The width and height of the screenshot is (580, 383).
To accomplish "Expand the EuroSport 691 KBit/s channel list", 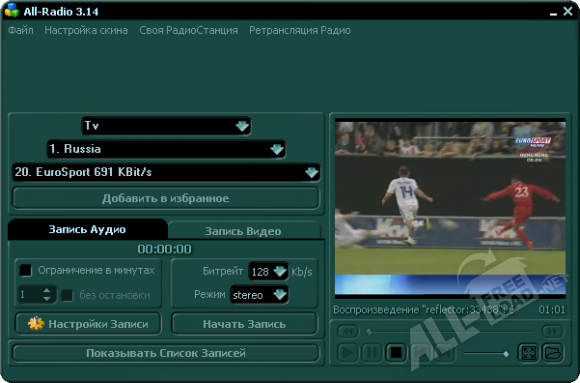I will pos(311,172).
